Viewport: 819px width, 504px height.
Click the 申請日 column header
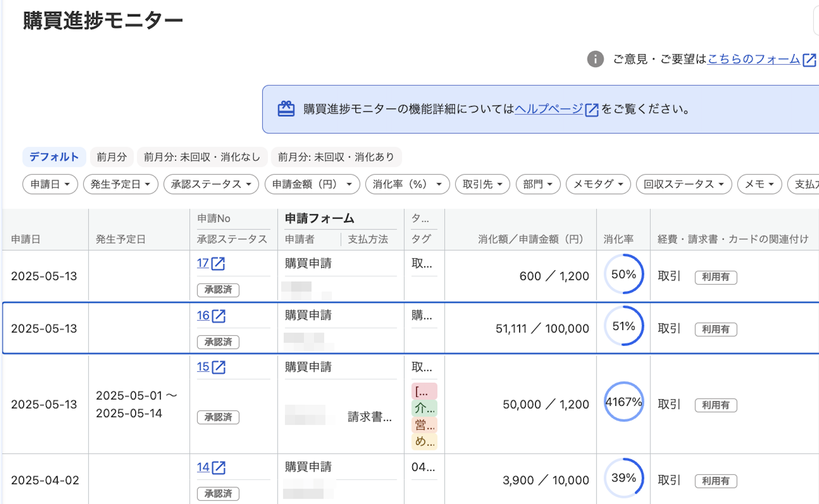[x=26, y=239]
